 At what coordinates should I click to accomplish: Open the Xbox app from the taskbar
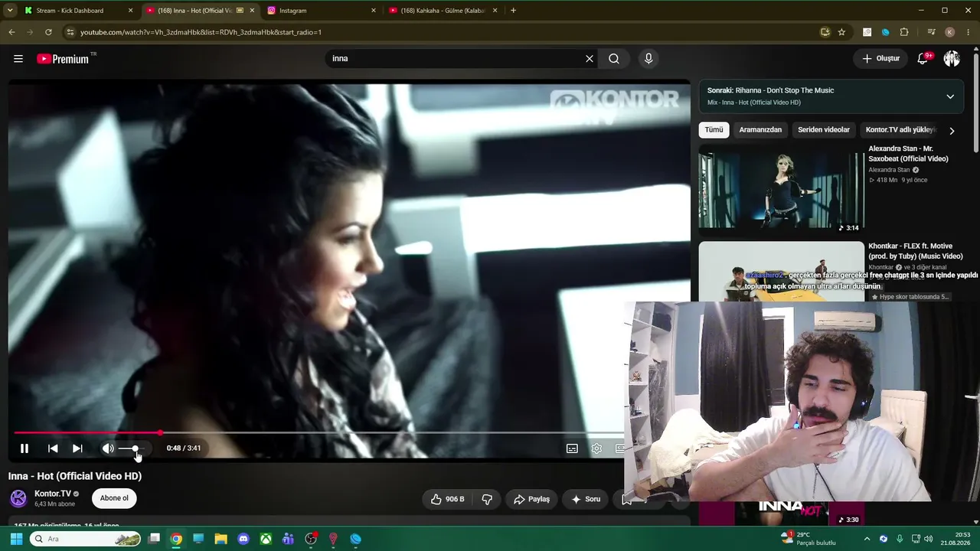266,539
